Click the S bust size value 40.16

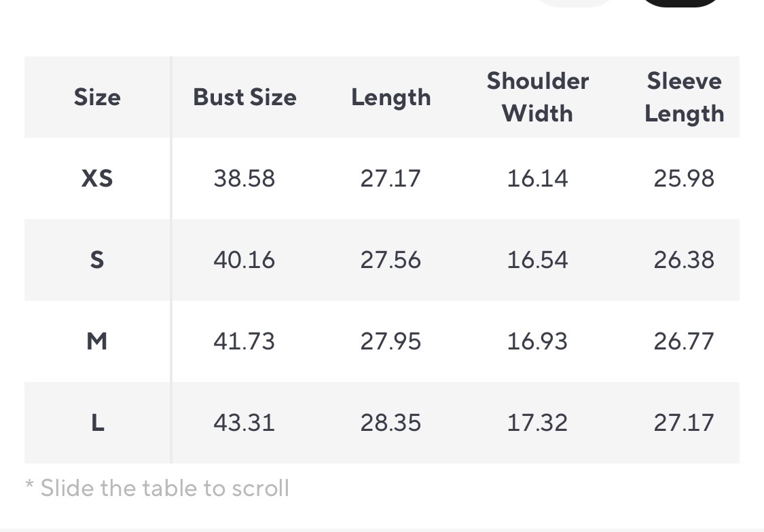click(x=244, y=260)
